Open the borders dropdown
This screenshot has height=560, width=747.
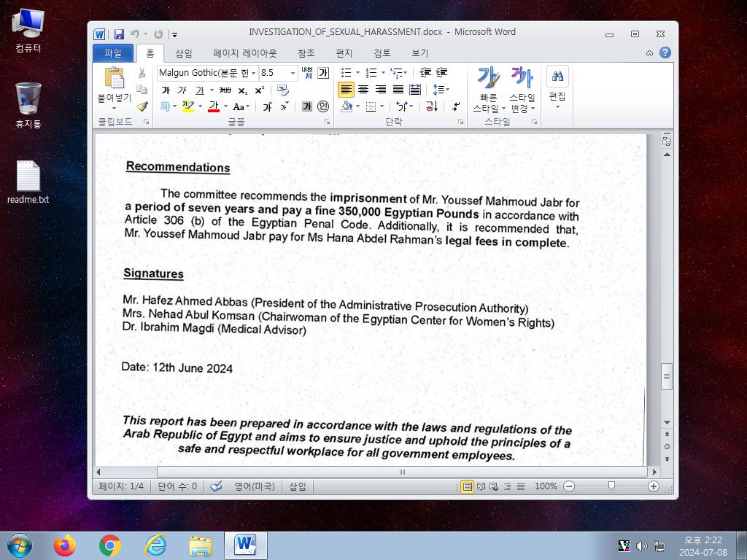pyautogui.click(x=382, y=106)
